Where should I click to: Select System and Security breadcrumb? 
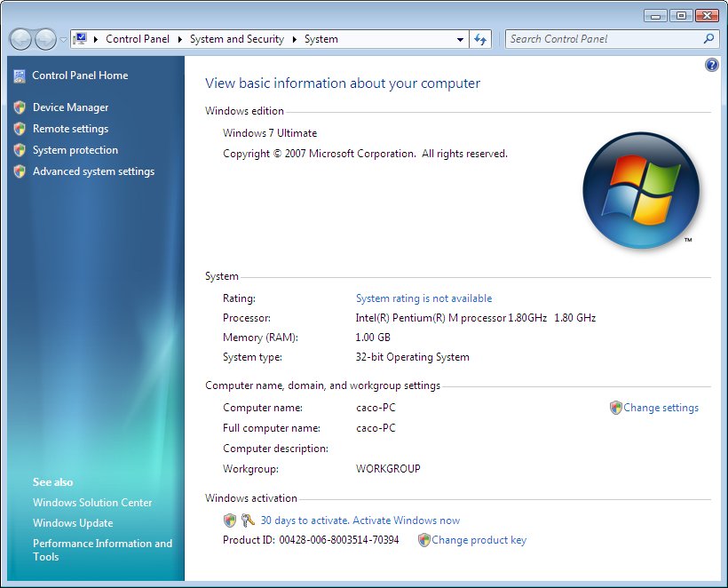(x=237, y=39)
